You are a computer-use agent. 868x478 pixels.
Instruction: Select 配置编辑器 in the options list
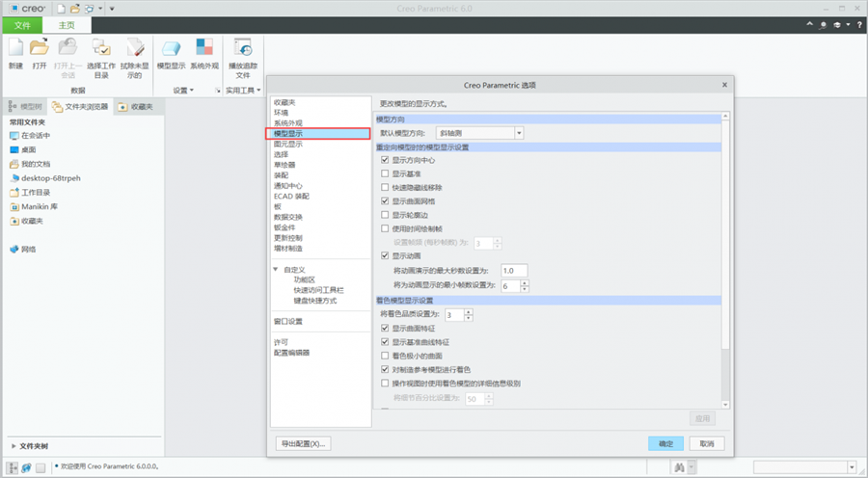click(291, 353)
